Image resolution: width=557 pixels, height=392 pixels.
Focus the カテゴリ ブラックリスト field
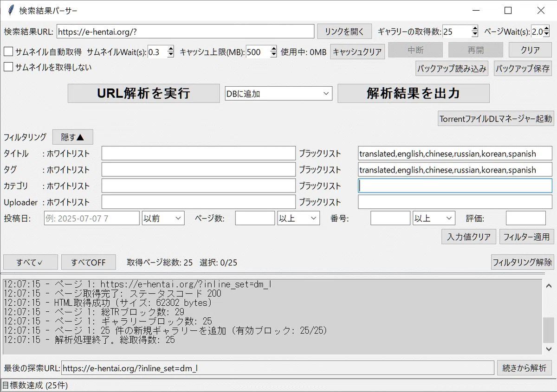[x=455, y=186]
